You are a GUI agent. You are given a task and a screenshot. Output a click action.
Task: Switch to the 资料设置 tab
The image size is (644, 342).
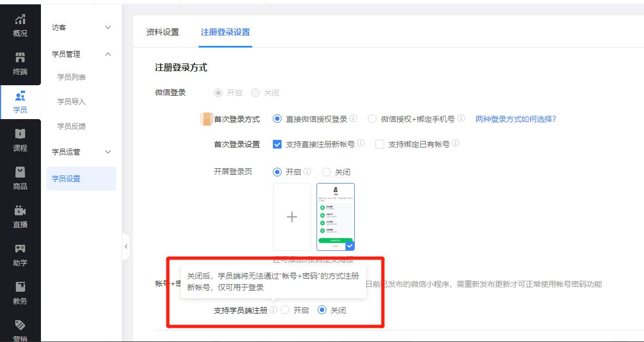click(x=163, y=32)
